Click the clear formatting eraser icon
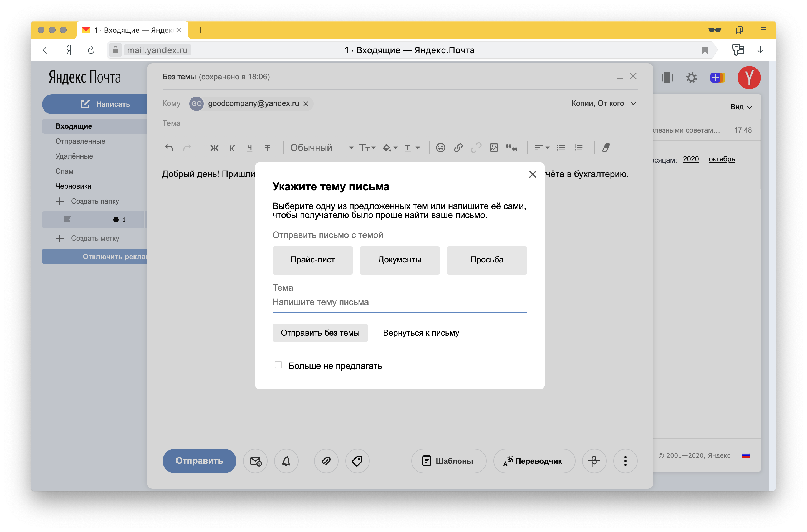Image resolution: width=807 pixels, height=532 pixels. tap(606, 148)
